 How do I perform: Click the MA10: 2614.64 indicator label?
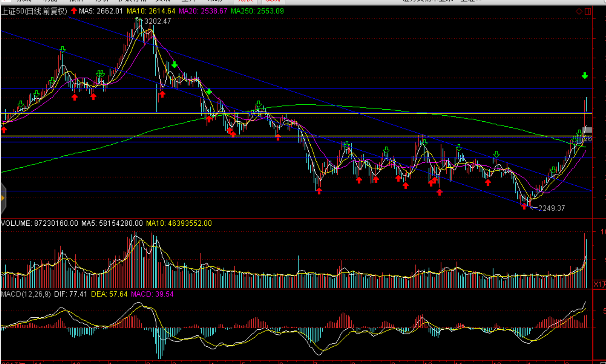151,11
